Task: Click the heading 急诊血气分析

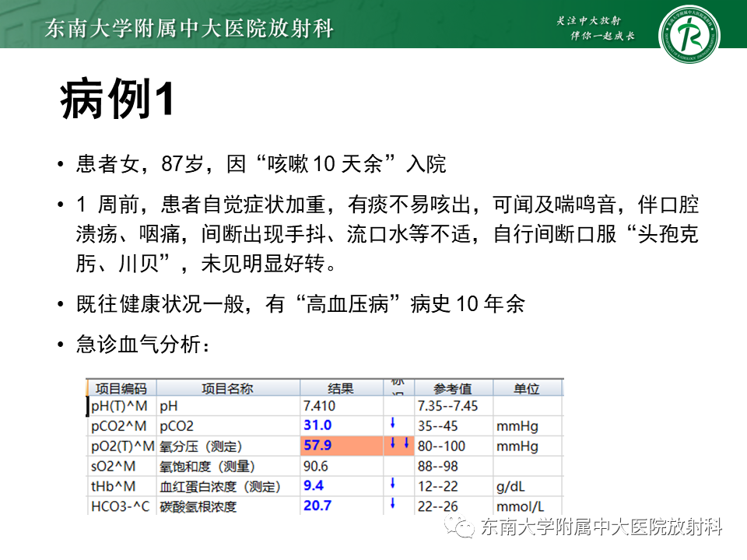Action: 142,345
